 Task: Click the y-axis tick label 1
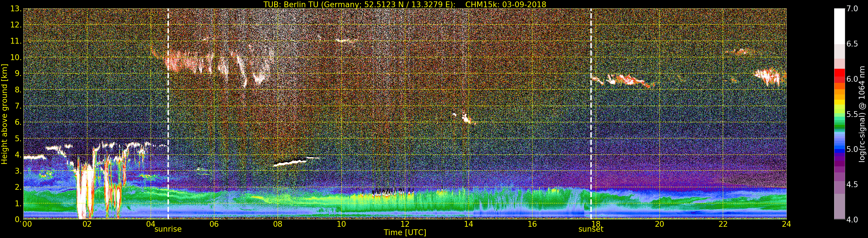coord(18,203)
